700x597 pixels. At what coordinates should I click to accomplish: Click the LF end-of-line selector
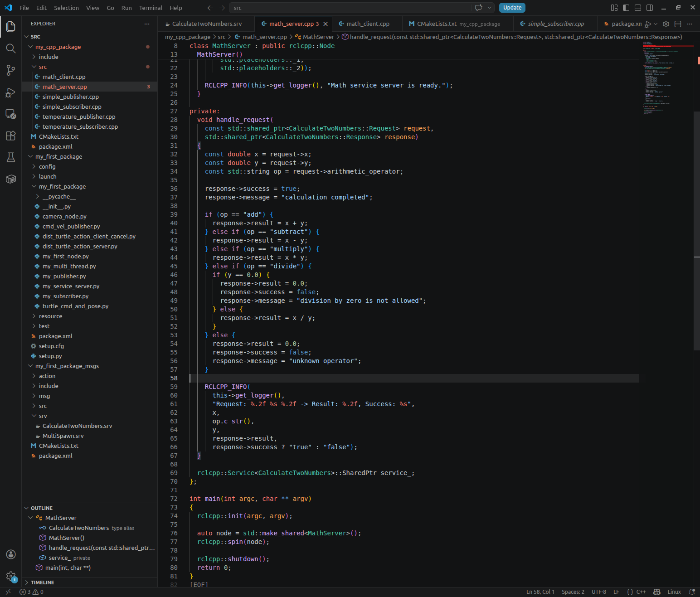tap(616, 592)
